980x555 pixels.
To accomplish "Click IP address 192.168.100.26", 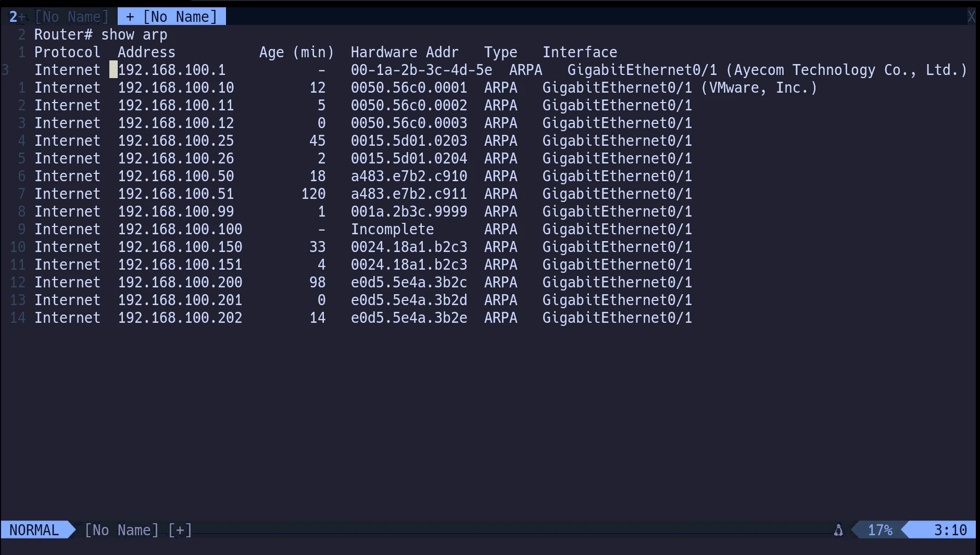I will (176, 159).
